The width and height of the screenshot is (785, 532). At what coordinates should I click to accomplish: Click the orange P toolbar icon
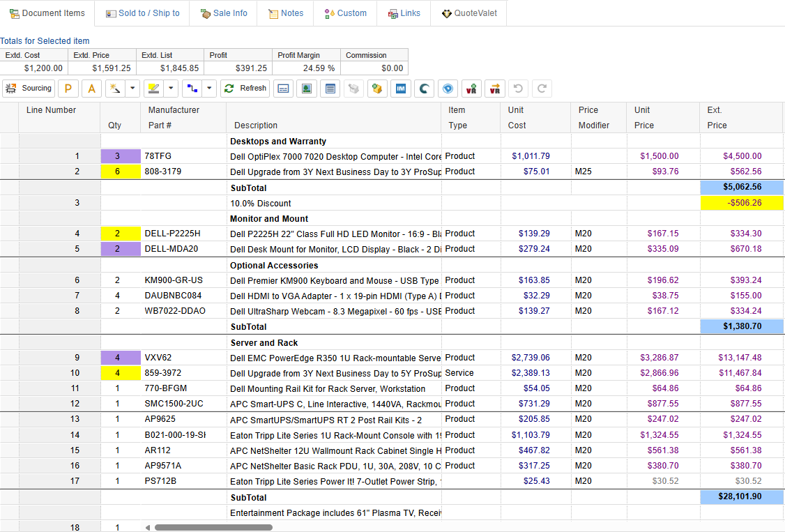click(x=68, y=89)
